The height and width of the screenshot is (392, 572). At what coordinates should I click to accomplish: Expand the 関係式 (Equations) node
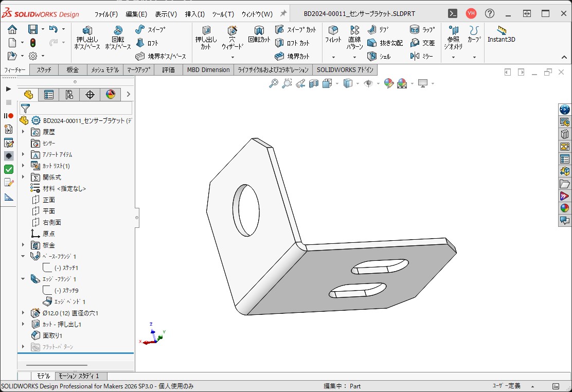coord(23,177)
